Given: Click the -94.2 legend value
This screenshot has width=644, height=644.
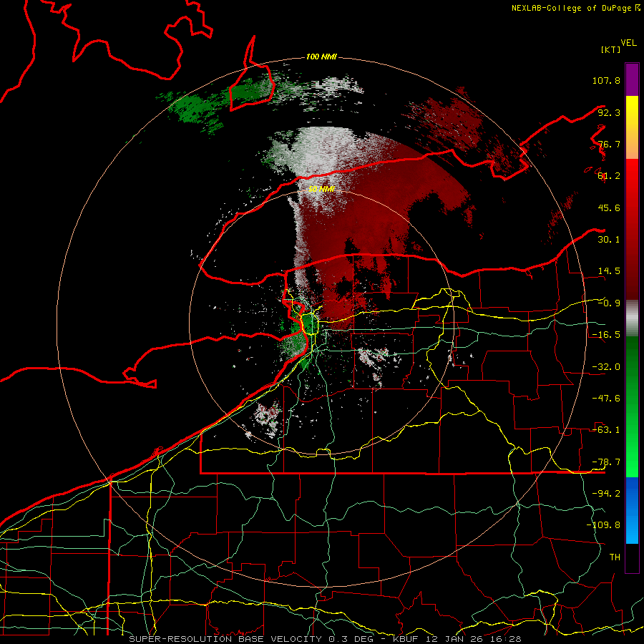Looking at the screenshot, I should [606, 494].
